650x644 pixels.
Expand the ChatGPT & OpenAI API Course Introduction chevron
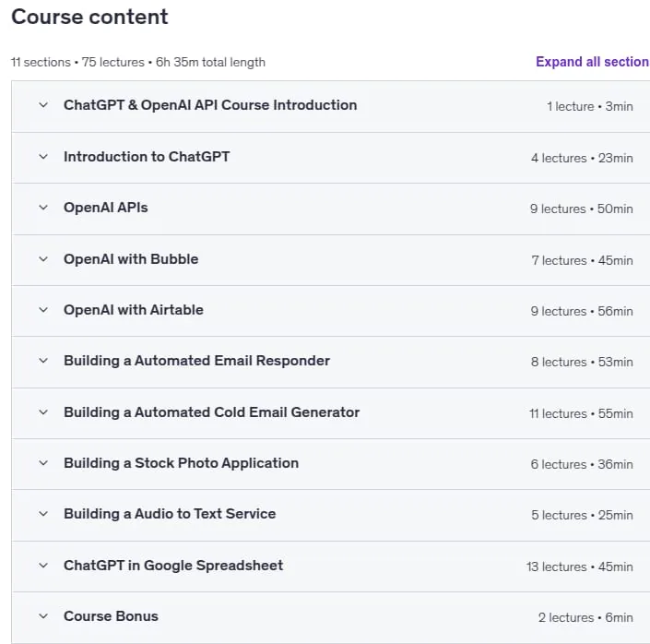[x=43, y=105]
